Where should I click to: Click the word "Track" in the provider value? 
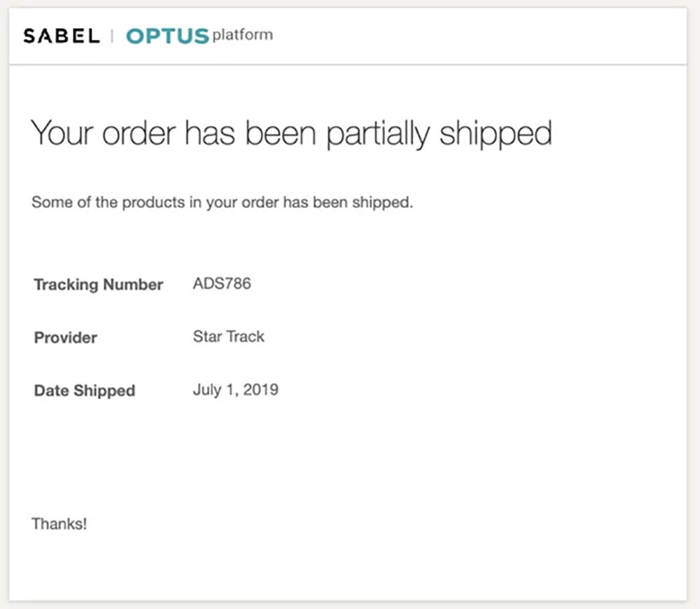point(245,337)
